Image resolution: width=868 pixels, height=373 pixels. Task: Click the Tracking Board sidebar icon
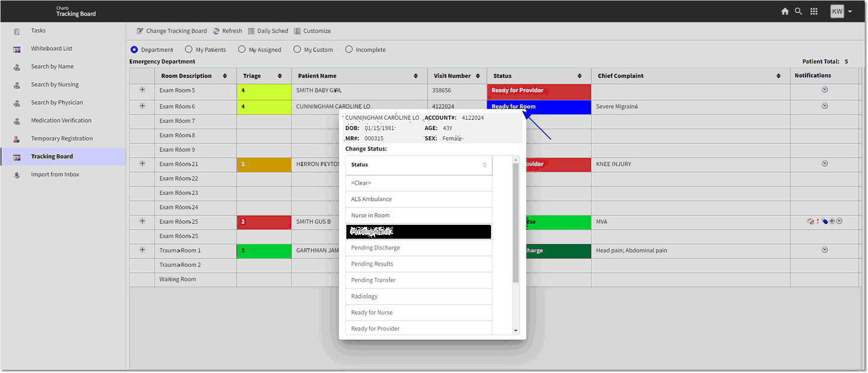pyautogui.click(x=17, y=157)
